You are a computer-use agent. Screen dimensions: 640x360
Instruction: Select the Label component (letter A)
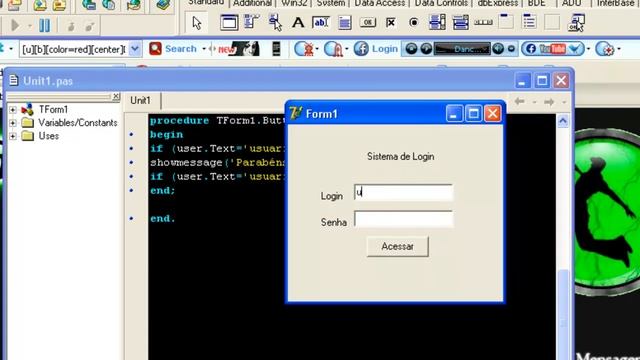[298, 22]
